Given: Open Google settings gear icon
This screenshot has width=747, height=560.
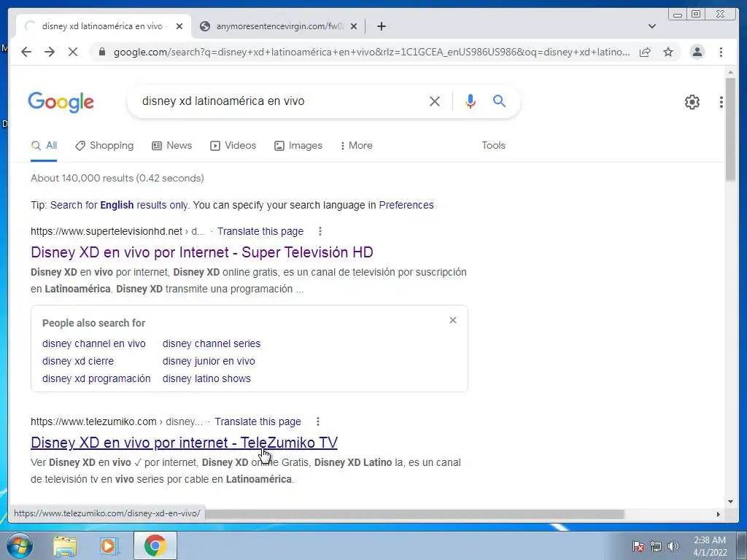Looking at the screenshot, I should (692, 102).
